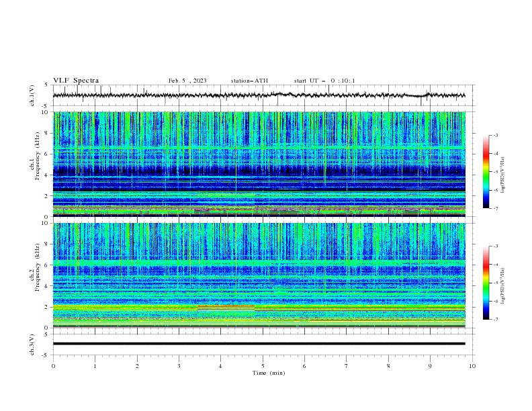Click the time axis tick label "3"

(x=179, y=366)
